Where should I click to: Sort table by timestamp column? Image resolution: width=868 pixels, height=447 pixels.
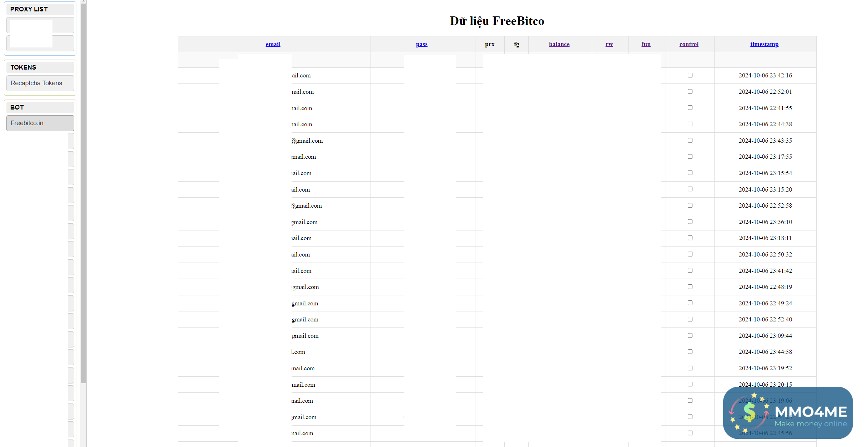tap(764, 44)
